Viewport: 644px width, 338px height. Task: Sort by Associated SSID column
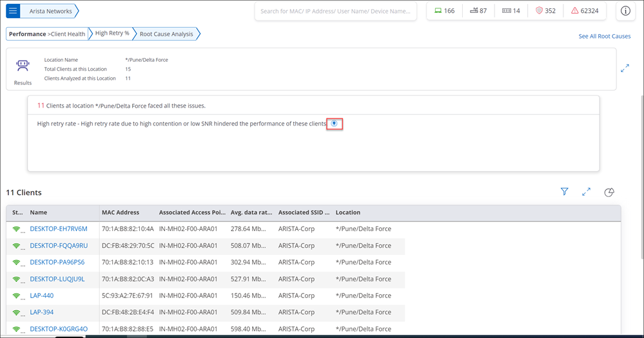[304, 212]
